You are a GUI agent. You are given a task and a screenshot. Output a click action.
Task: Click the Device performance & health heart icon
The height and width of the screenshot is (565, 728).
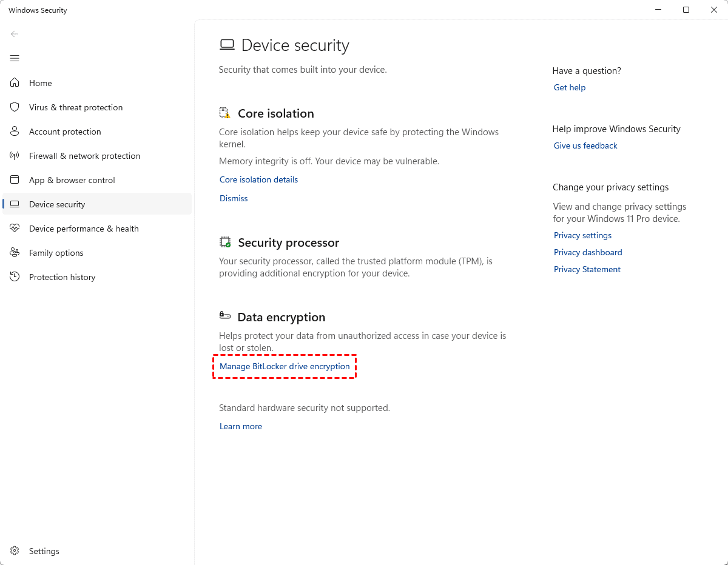tap(15, 229)
